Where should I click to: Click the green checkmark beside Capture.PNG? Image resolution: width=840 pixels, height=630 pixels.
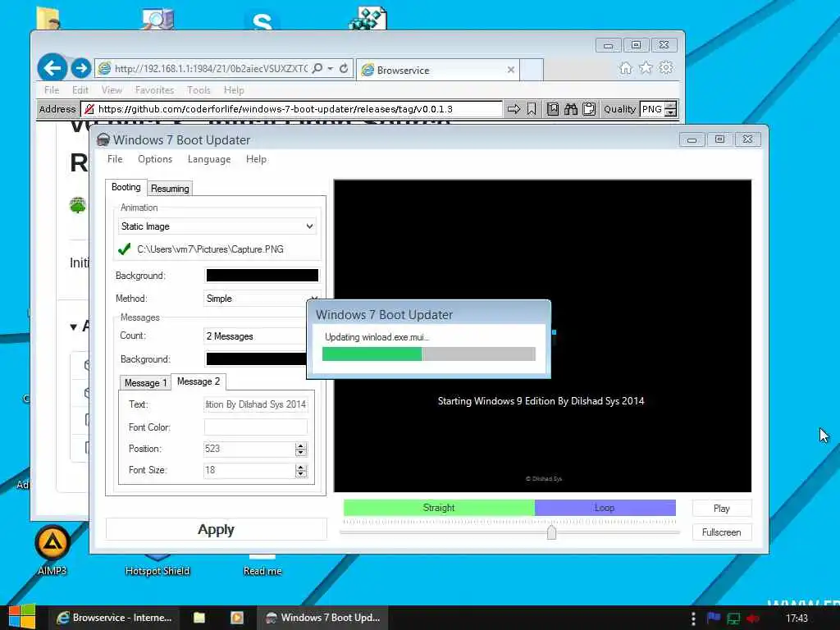click(125, 249)
